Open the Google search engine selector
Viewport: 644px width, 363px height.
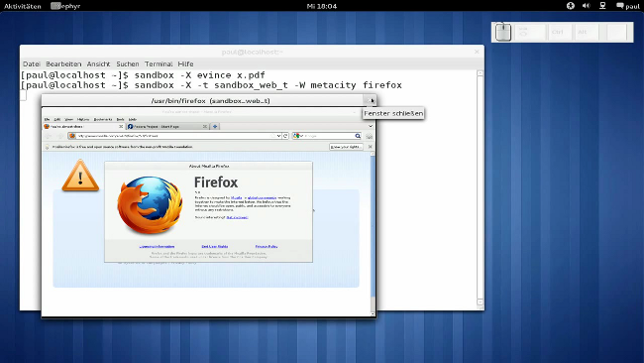(x=297, y=136)
